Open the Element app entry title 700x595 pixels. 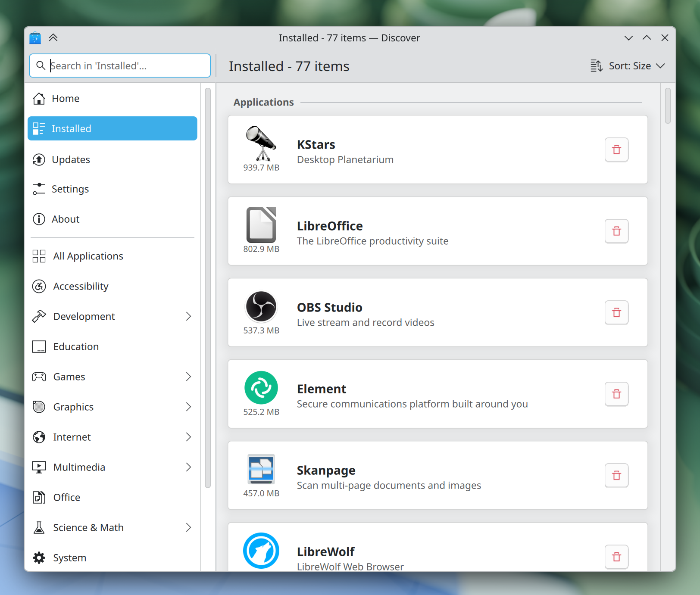click(x=322, y=389)
